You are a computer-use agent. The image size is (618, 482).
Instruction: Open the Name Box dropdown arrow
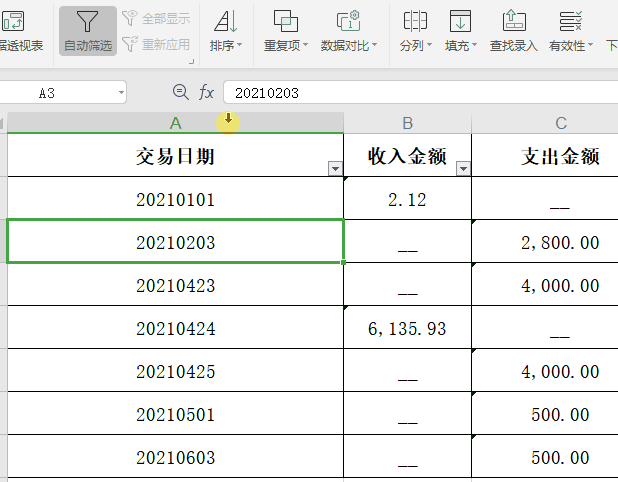tap(121, 93)
